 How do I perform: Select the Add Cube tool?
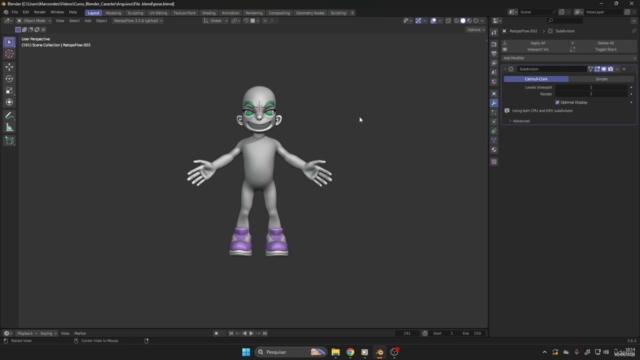[x=9, y=141]
